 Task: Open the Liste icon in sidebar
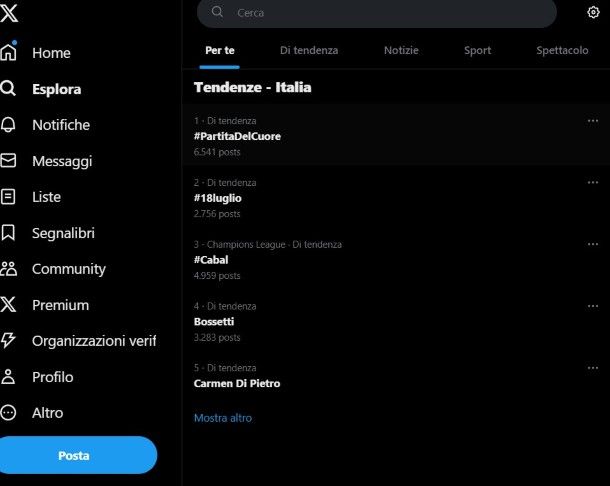tap(8, 197)
